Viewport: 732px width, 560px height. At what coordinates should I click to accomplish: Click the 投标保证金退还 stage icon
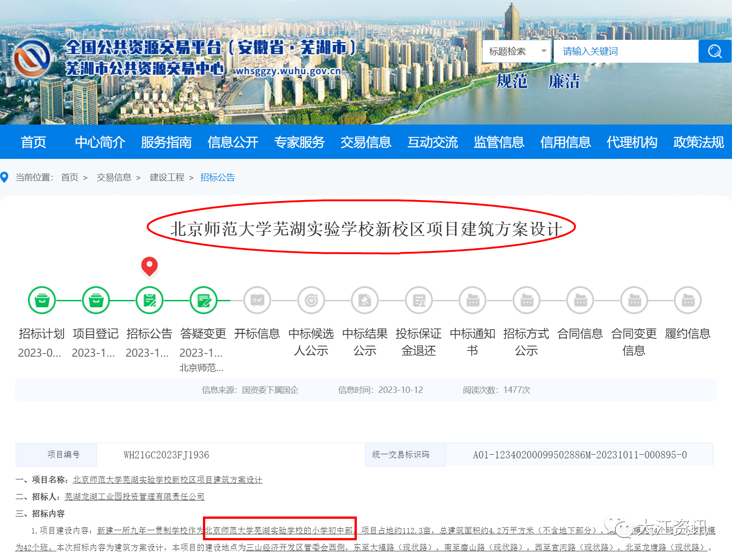[x=419, y=300]
